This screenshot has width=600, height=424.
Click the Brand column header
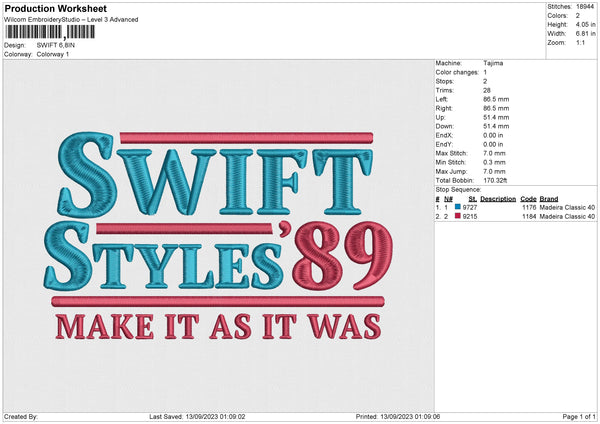coord(549,199)
